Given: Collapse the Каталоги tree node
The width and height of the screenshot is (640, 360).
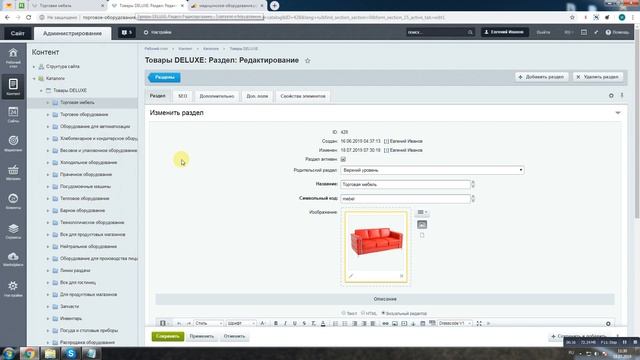Looking at the screenshot, I should coord(34,78).
